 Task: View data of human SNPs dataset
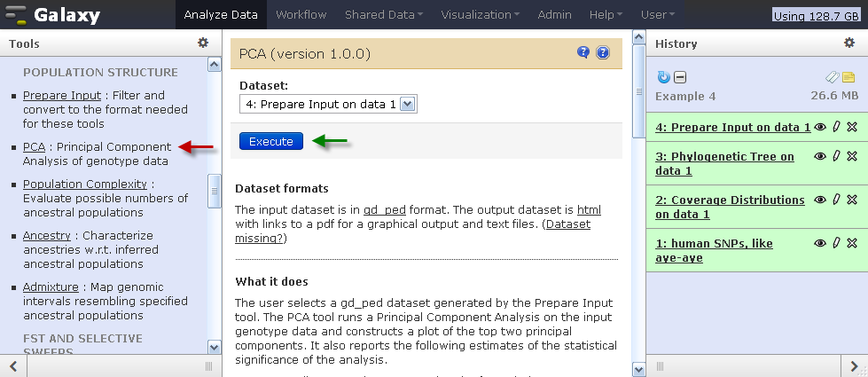pos(820,243)
